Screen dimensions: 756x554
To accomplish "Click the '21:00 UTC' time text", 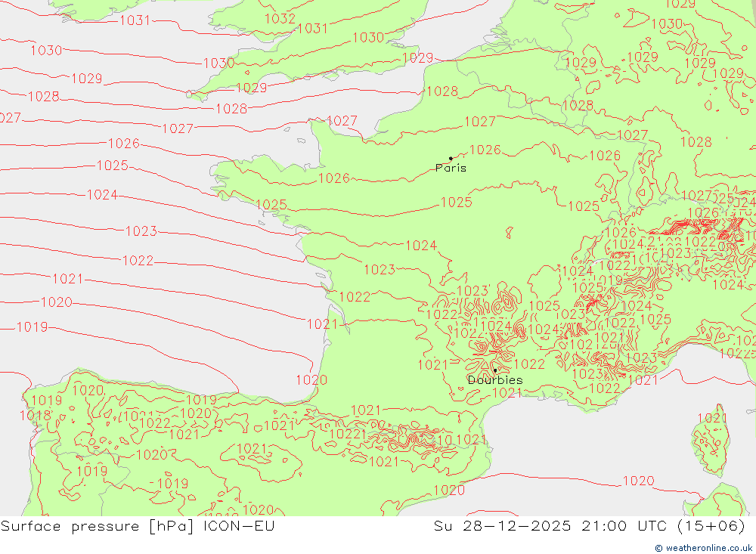I will (624, 525).
